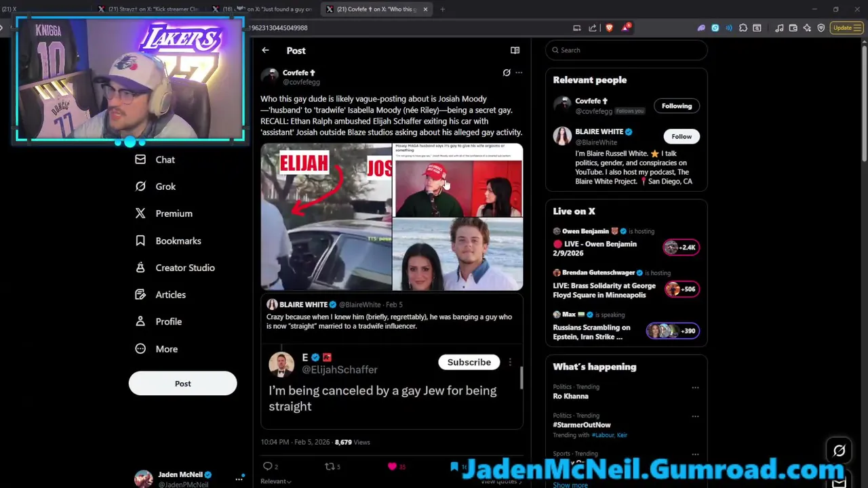Open the red MAGA hat image
Screen dimensions: 868x488
pyautogui.click(x=458, y=180)
